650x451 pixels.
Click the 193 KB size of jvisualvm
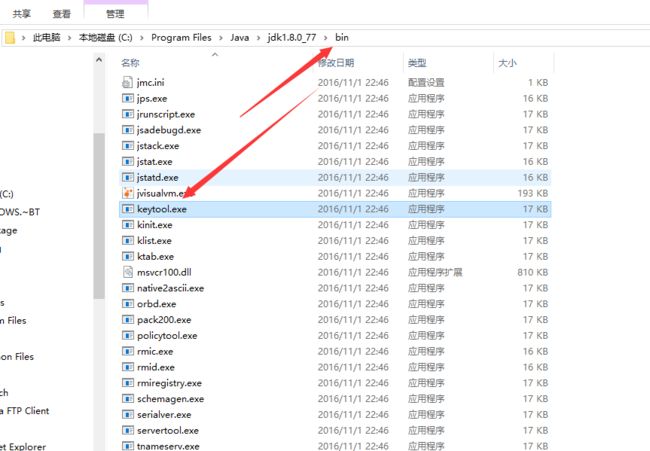tap(533, 193)
